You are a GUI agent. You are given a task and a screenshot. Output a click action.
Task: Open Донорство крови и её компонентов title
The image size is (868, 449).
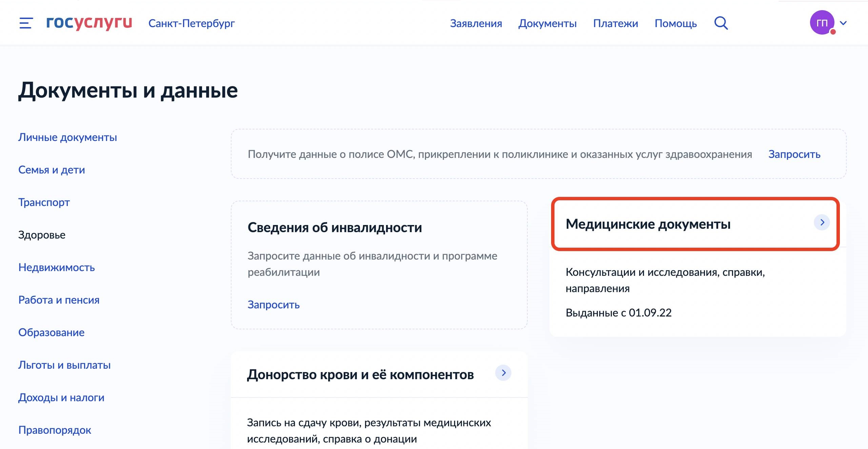pyautogui.click(x=360, y=375)
